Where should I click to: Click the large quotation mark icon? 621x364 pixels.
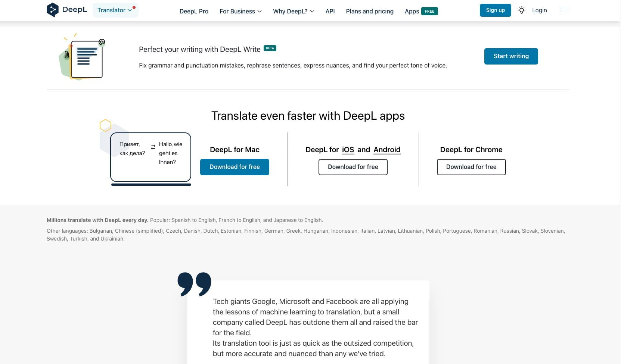click(x=195, y=285)
